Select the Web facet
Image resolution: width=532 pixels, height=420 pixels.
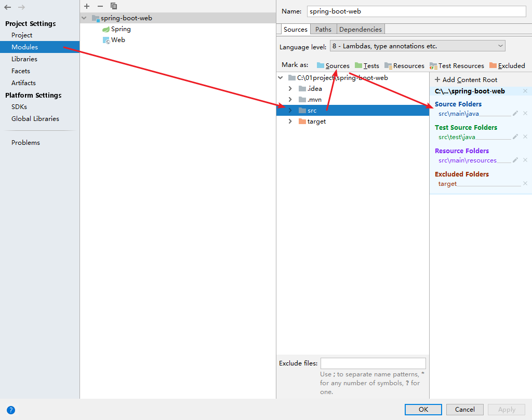114,40
